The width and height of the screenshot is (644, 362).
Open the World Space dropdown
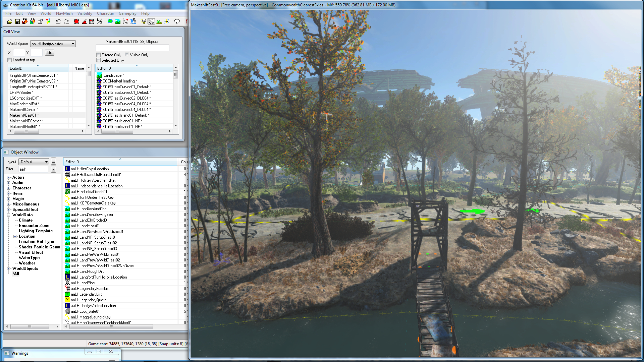(53, 44)
